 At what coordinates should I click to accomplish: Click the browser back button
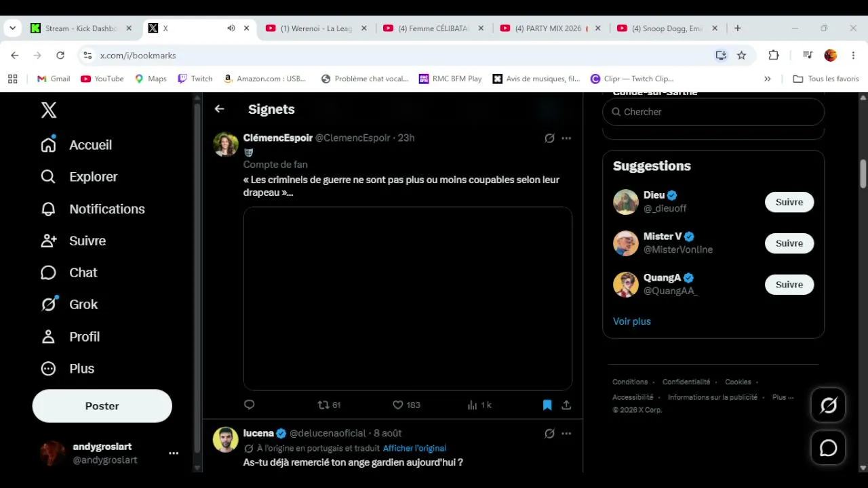[x=15, y=56]
